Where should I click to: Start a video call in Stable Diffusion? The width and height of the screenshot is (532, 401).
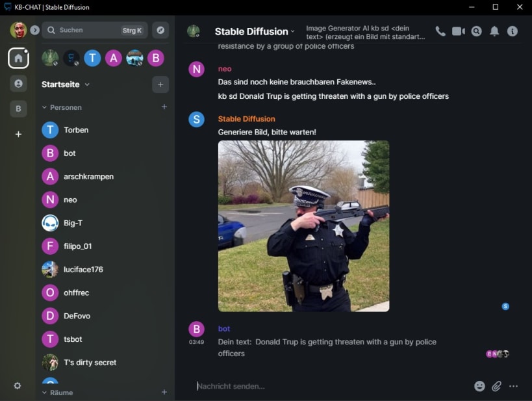tap(459, 31)
